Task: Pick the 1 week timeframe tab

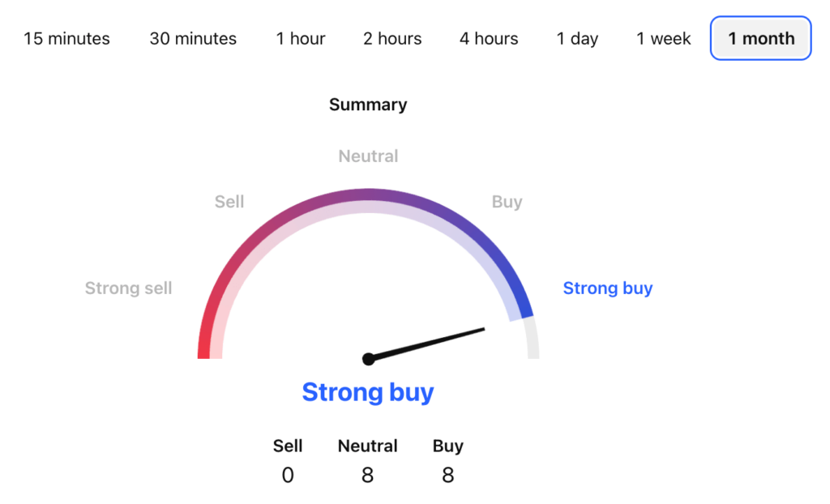Action: click(664, 38)
